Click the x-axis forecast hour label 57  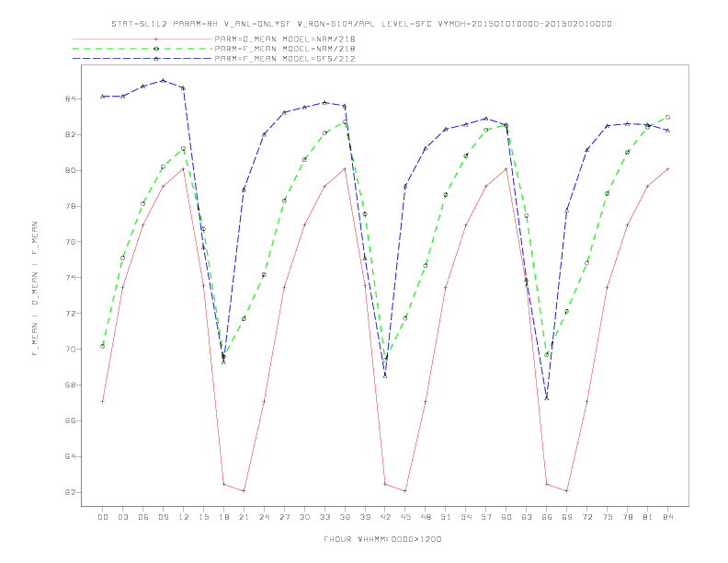[x=486, y=517]
